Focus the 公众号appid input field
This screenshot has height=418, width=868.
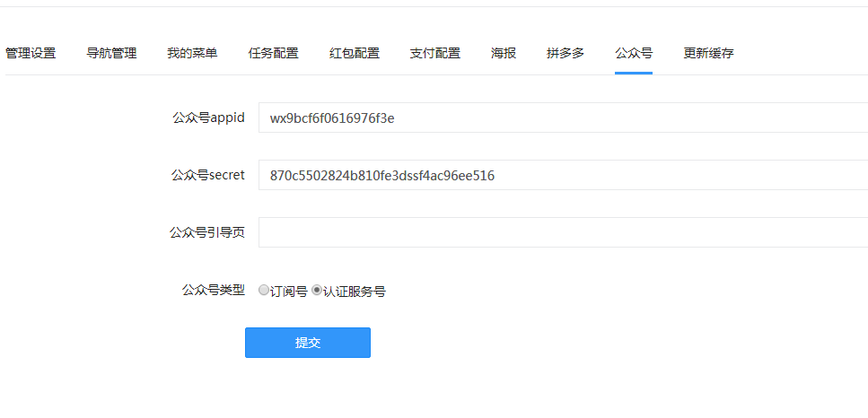click(563, 118)
